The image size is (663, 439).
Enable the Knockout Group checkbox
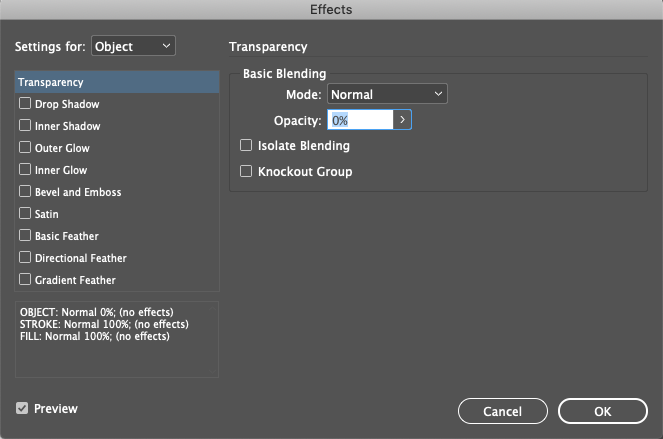pos(246,172)
